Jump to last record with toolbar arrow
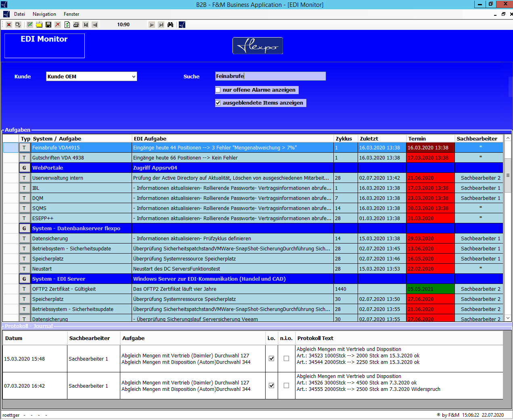The image size is (513, 420). (161, 25)
